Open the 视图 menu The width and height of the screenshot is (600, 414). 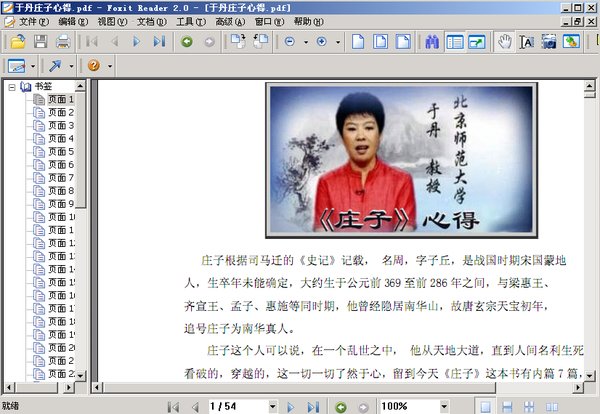click(112, 22)
